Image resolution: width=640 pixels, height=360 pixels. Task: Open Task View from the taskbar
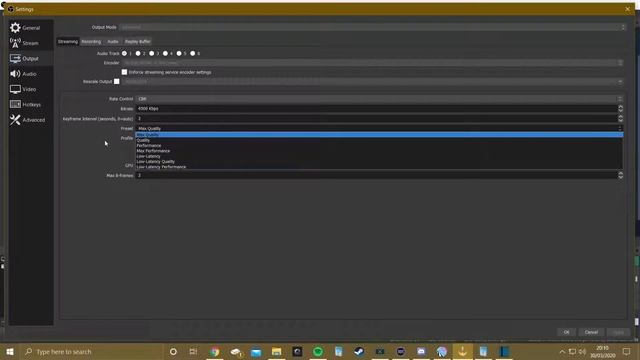click(193, 351)
